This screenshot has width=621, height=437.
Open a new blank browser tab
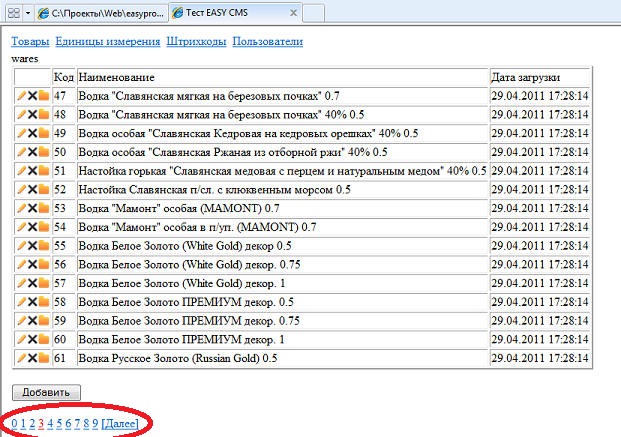click(x=314, y=13)
